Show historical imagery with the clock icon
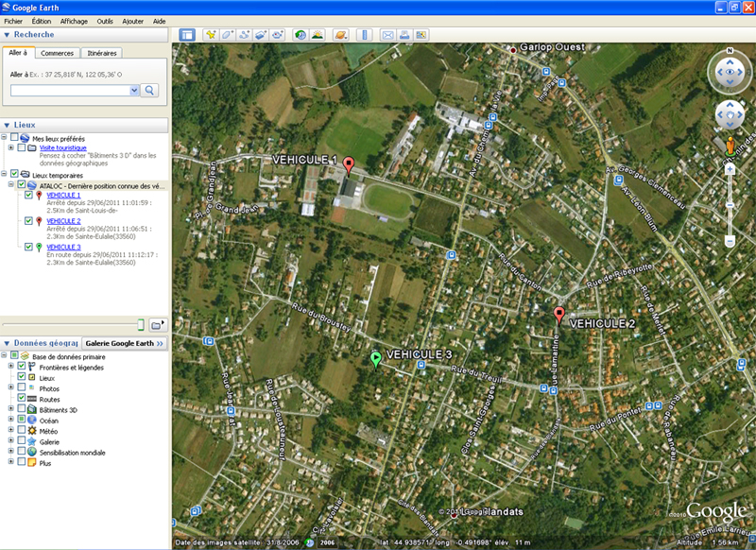 pos(301,35)
